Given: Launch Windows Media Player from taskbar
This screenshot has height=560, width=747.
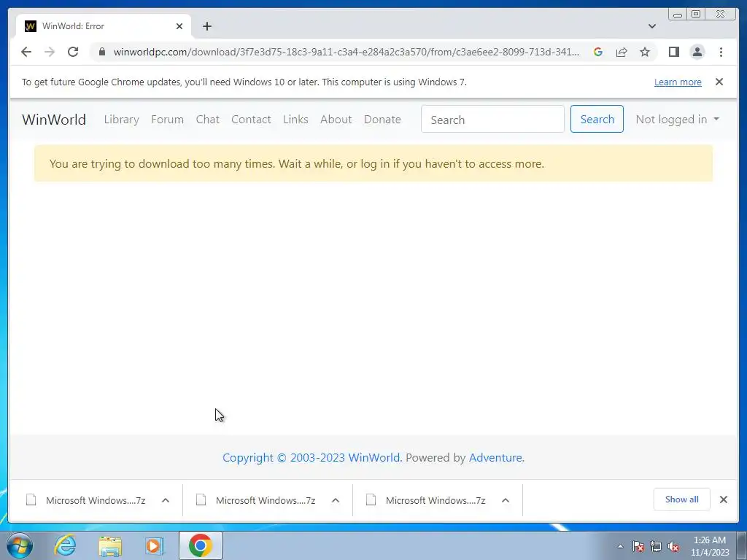Looking at the screenshot, I should click(155, 545).
